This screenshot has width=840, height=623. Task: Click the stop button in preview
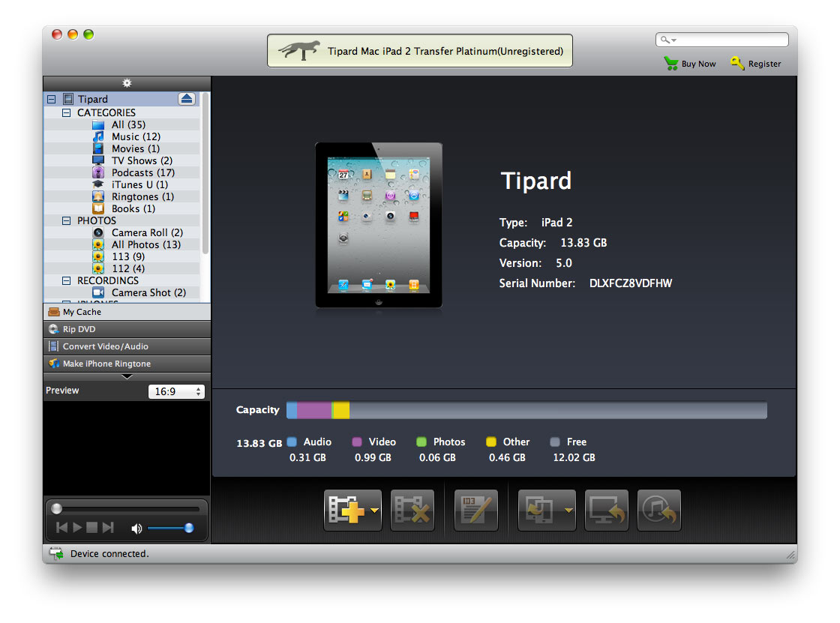[x=92, y=528]
